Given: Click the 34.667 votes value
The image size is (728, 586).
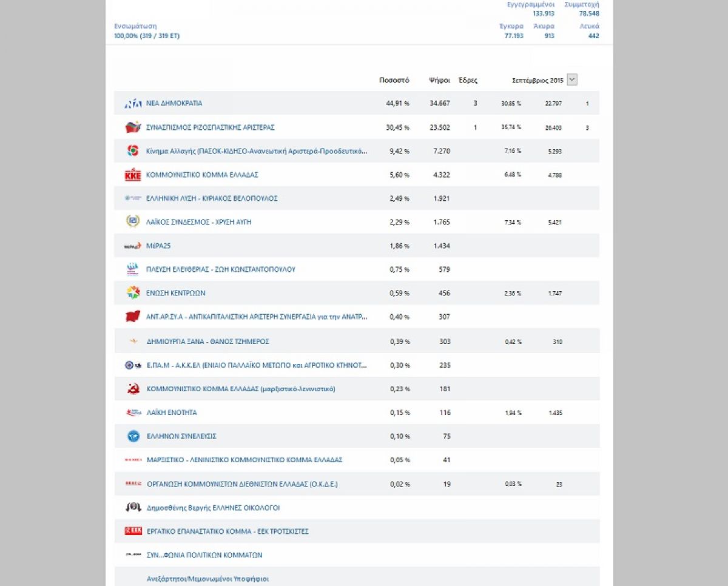Looking at the screenshot, I should pyautogui.click(x=440, y=103).
